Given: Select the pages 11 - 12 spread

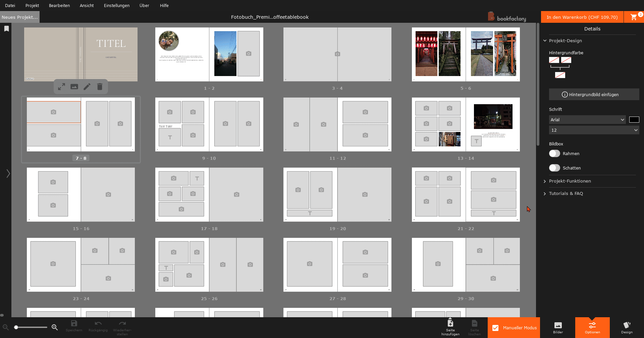Looking at the screenshot, I should coord(337,124).
